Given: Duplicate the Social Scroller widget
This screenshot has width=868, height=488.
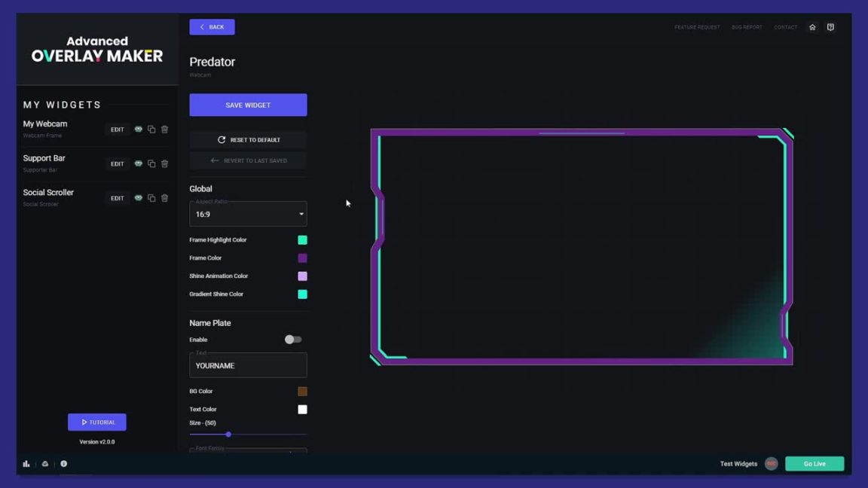Looking at the screenshot, I should point(151,197).
